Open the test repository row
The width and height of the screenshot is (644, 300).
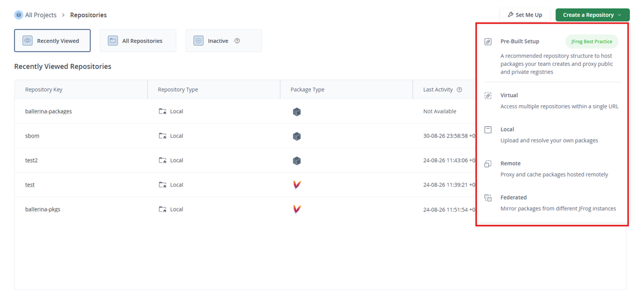[x=30, y=185]
